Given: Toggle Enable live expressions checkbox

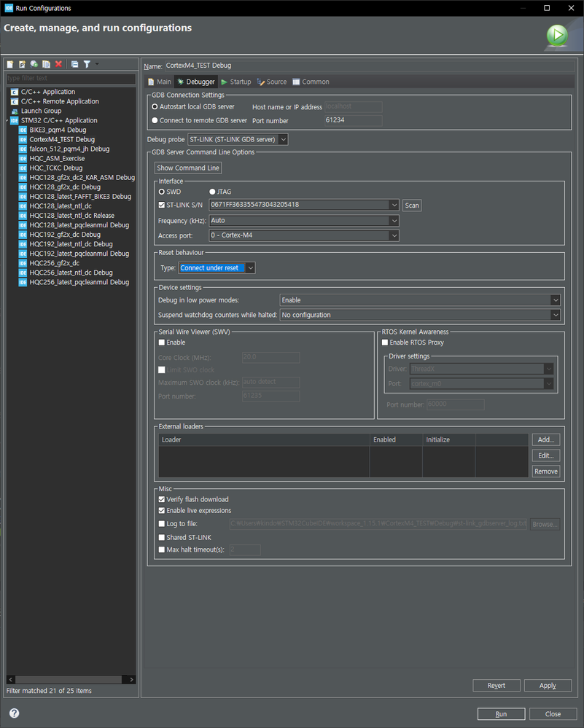Looking at the screenshot, I should coord(162,511).
